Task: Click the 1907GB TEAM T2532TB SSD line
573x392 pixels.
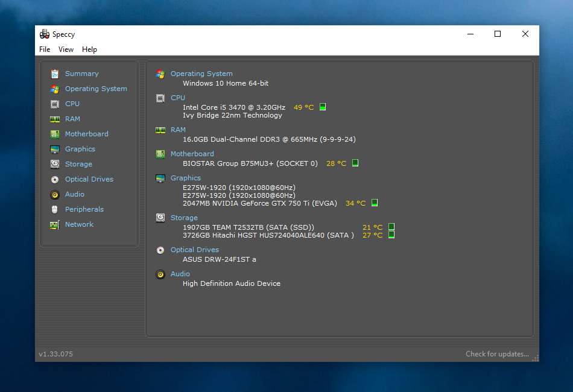Action: pos(249,227)
